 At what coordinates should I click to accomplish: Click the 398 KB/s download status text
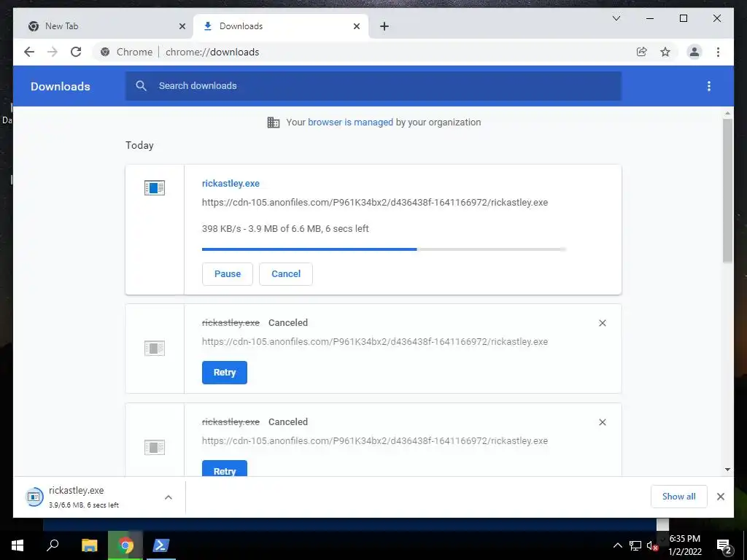pos(285,228)
